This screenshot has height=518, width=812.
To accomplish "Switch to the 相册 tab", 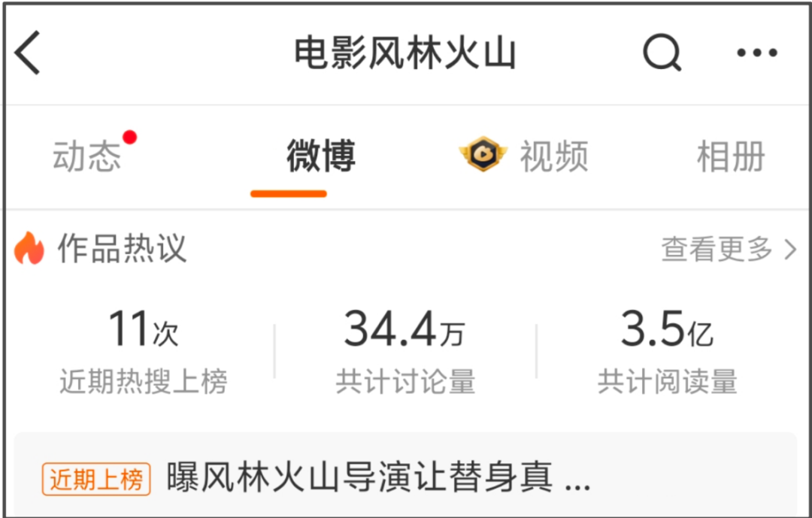I will coord(732,156).
